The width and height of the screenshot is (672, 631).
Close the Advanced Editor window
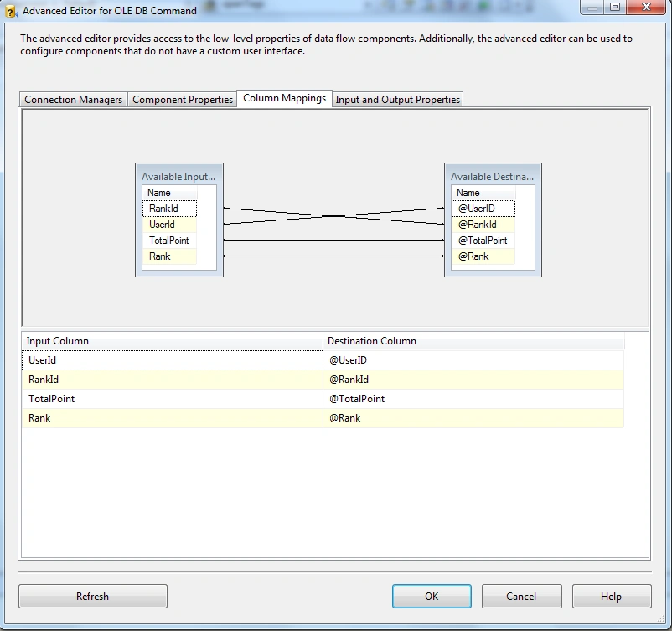coord(646,8)
